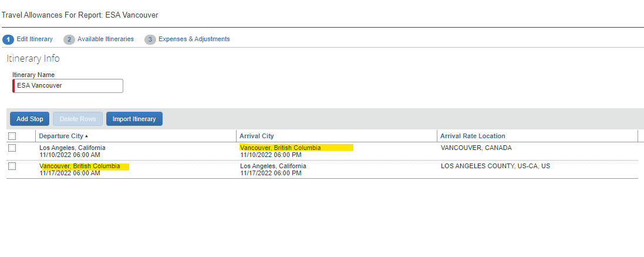Select the VANCOUVER, CANADA rate location cell
Image resolution: width=644 pixels, height=257 pixels.
[476, 148]
